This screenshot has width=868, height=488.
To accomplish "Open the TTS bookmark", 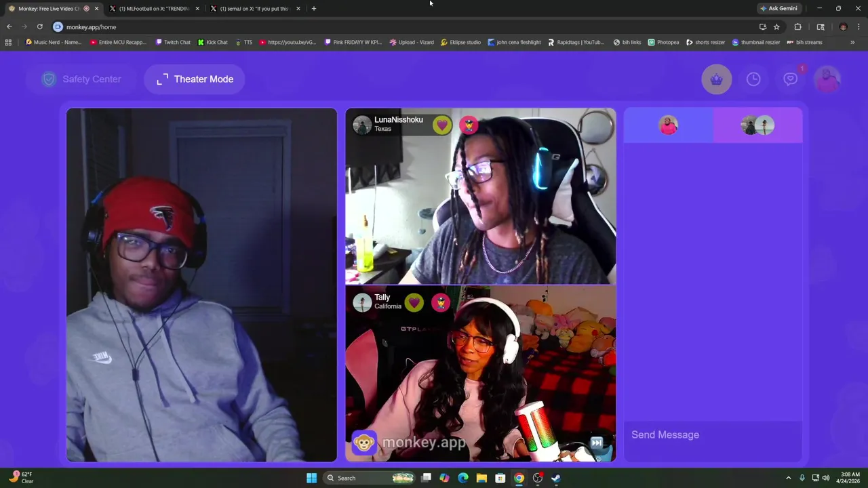I will [243, 42].
